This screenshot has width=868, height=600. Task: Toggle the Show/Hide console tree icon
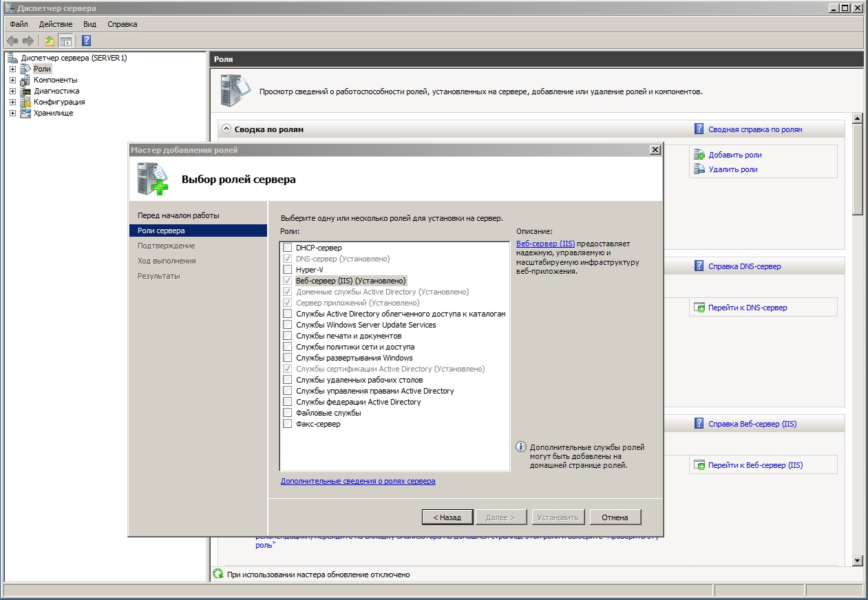point(66,41)
